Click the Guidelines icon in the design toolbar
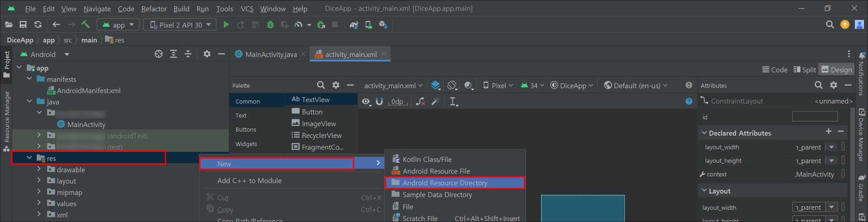Viewport: 868px width, 222px height. 453,101
